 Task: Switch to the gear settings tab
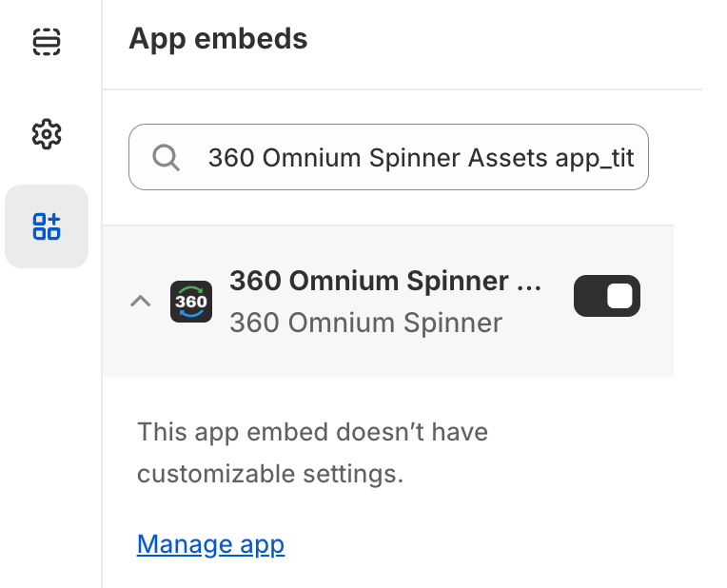tap(47, 134)
